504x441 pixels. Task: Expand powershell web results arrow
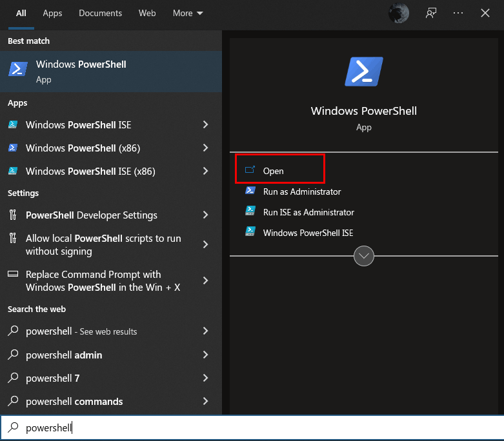[205, 331]
